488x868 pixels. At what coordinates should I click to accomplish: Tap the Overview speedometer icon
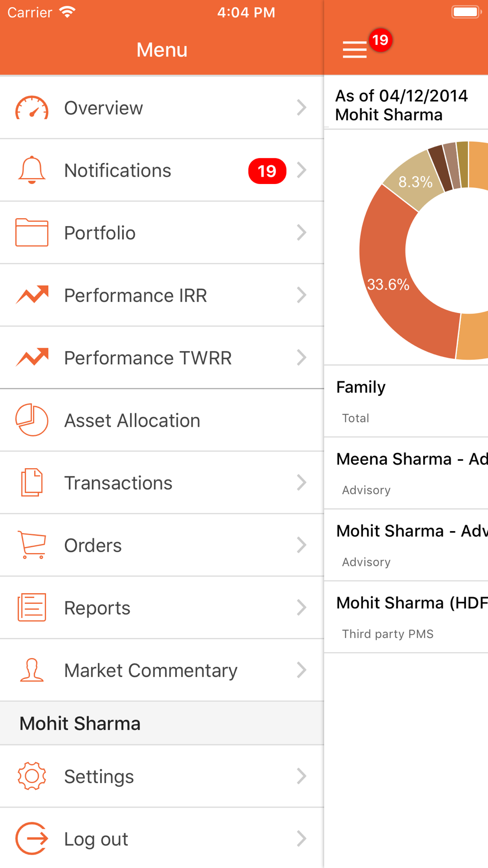(32, 108)
